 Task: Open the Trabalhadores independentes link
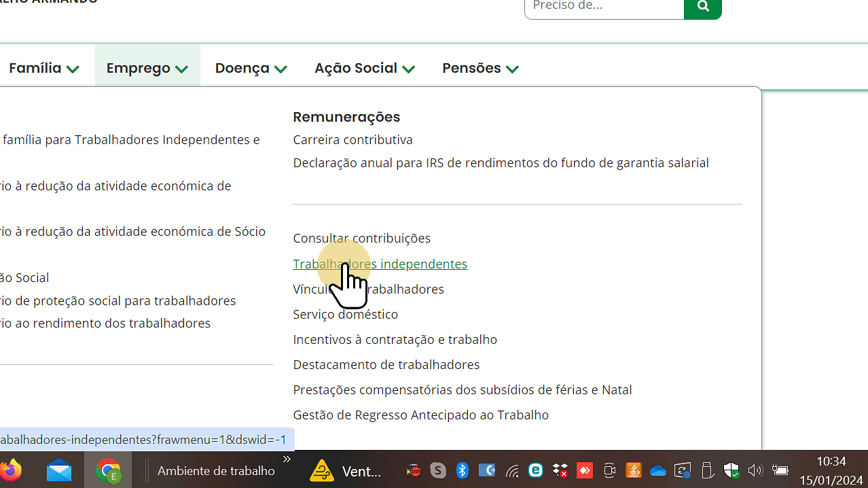click(380, 264)
